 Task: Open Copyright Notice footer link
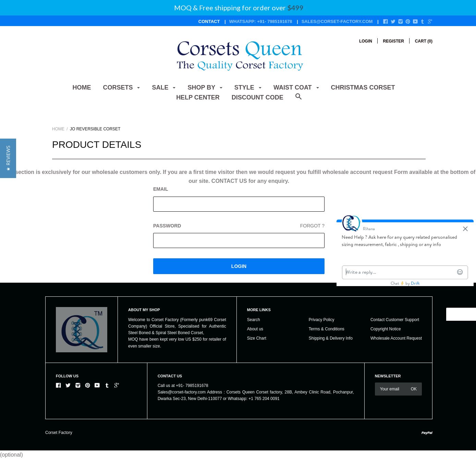385,329
